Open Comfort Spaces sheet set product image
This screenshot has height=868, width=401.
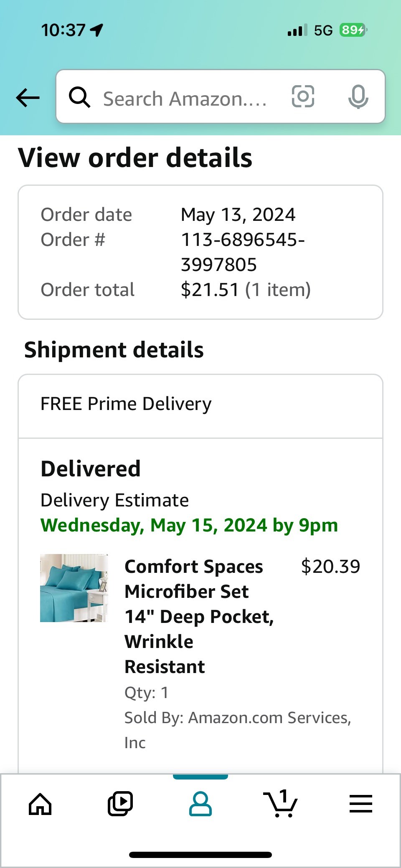pyautogui.click(x=74, y=588)
